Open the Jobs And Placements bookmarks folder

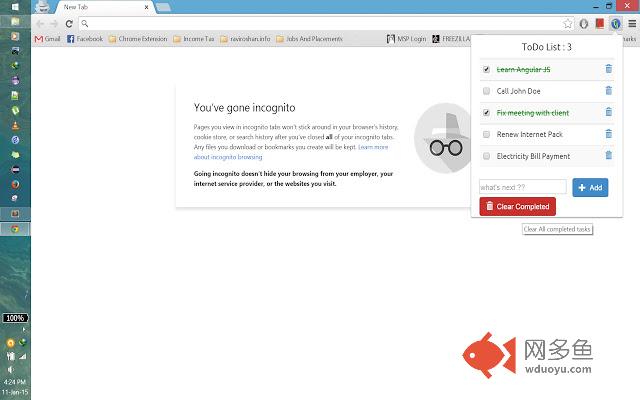point(309,39)
